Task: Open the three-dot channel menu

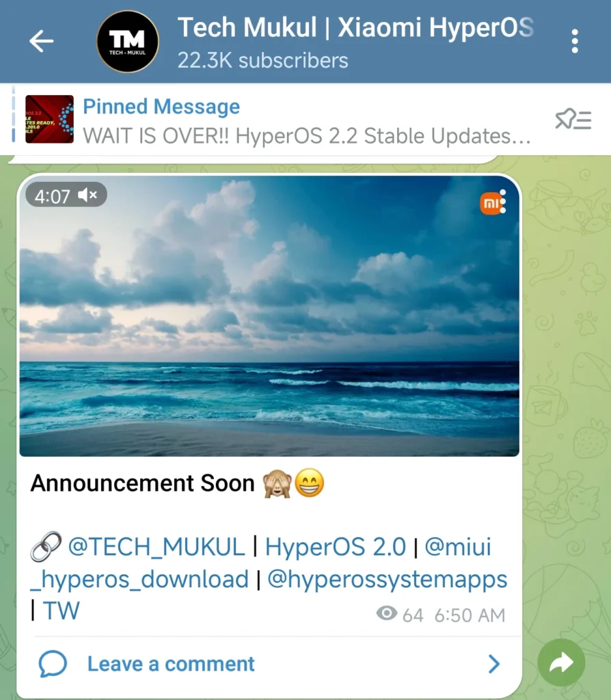Action: (574, 42)
